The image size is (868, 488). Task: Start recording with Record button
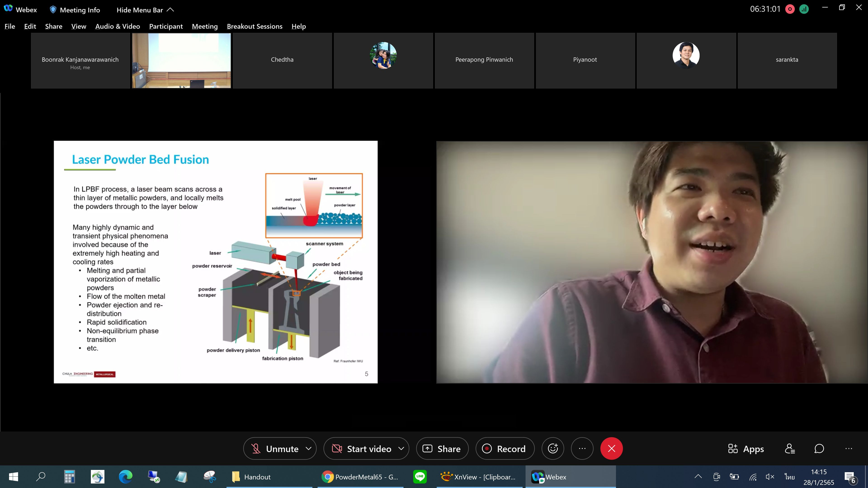[505, 449]
